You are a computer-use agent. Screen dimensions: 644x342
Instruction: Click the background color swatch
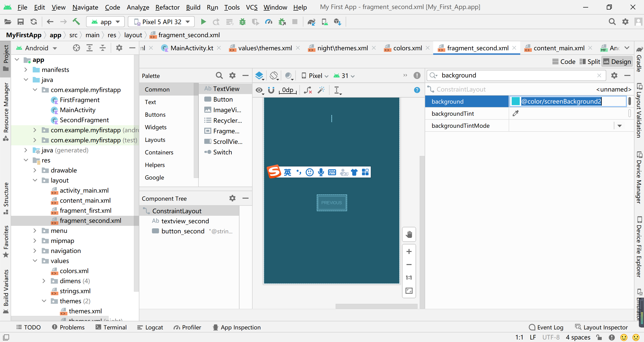(515, 101)
